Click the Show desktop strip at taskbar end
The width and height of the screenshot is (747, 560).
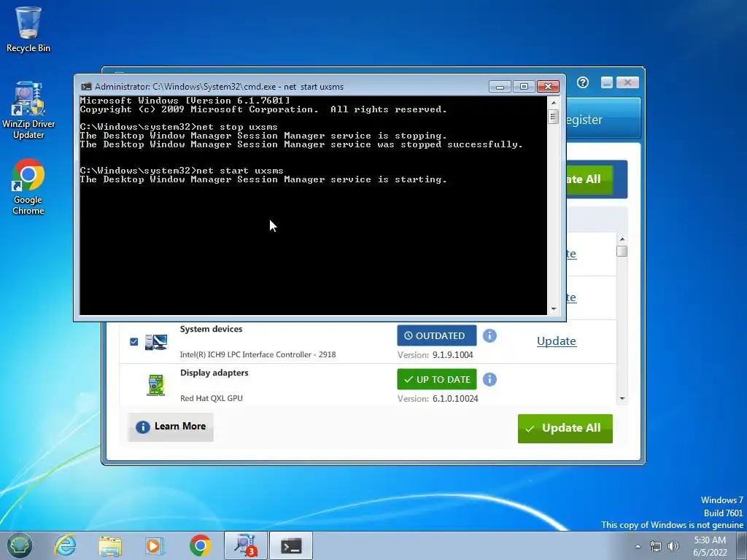tap(742, 545)
